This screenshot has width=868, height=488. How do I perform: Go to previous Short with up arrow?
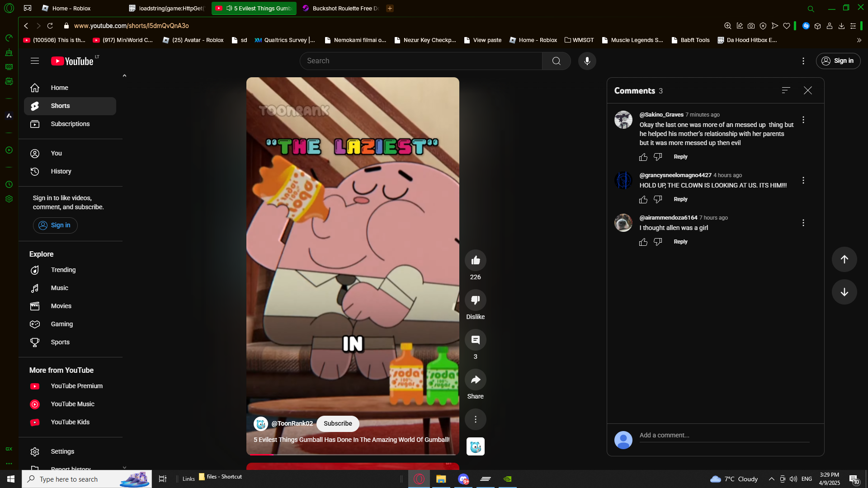click(844, 259)
